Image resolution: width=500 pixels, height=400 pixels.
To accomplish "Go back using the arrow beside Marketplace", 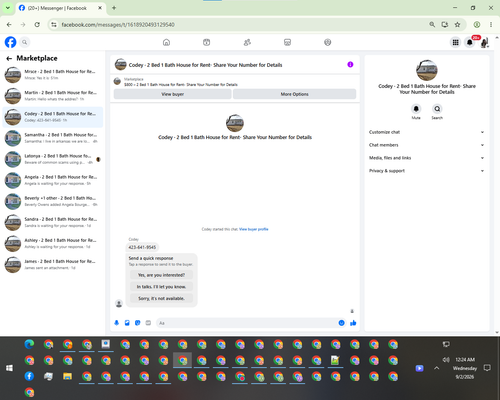I will coord(9,59).
